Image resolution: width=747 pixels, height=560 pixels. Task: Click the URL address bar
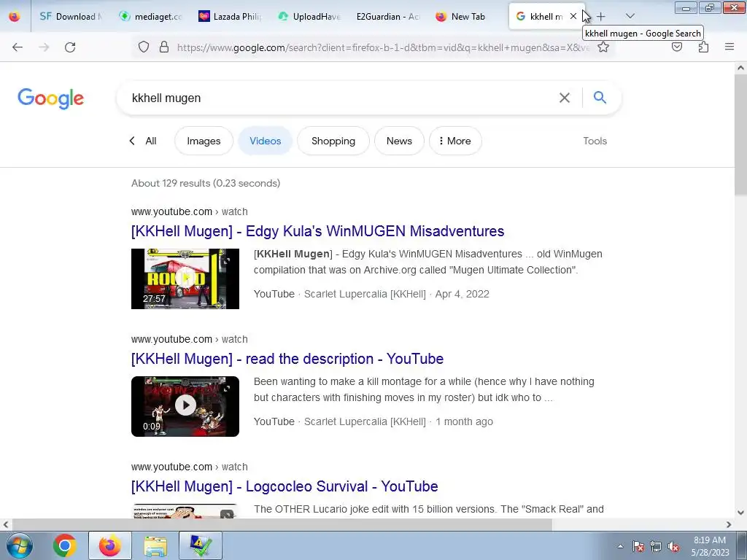[384, 47]
